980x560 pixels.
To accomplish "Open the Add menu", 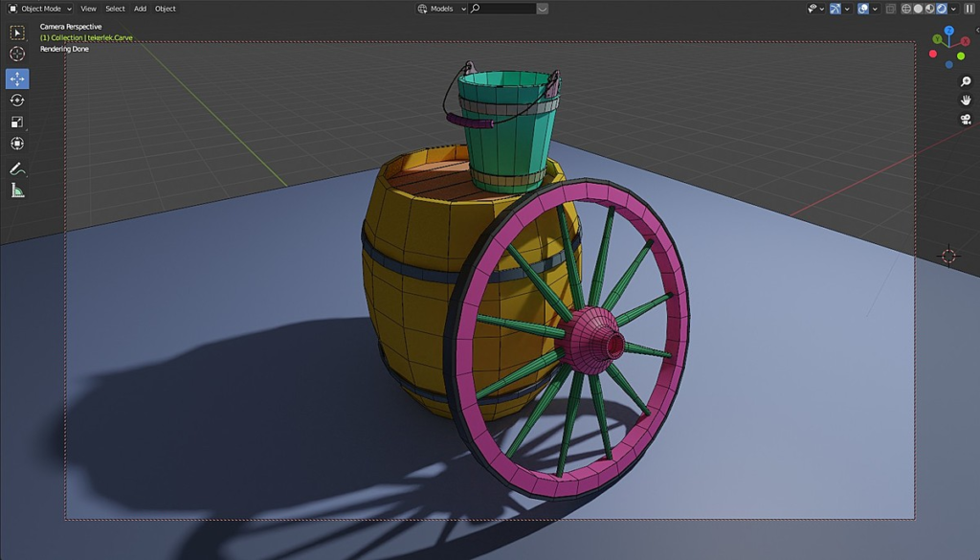I will pyautogui.click(x=140, y=9).
